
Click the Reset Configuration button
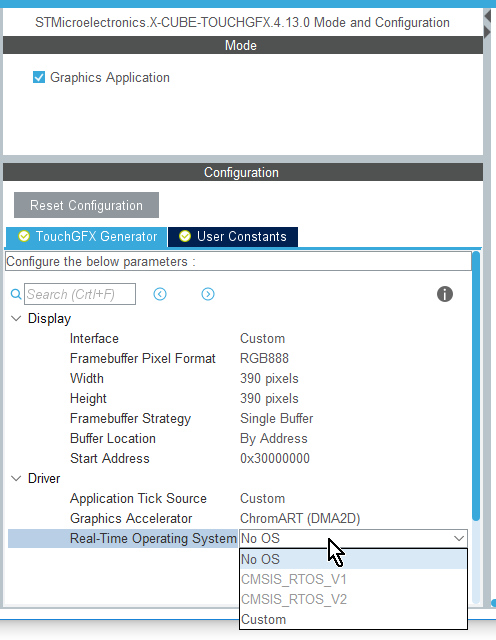coord(87,205)
